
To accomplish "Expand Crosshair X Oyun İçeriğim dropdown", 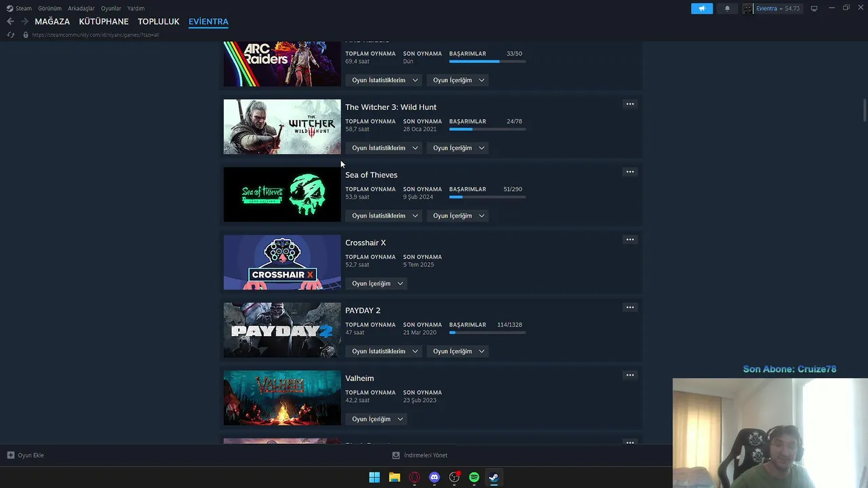I will tap(377, 283).
